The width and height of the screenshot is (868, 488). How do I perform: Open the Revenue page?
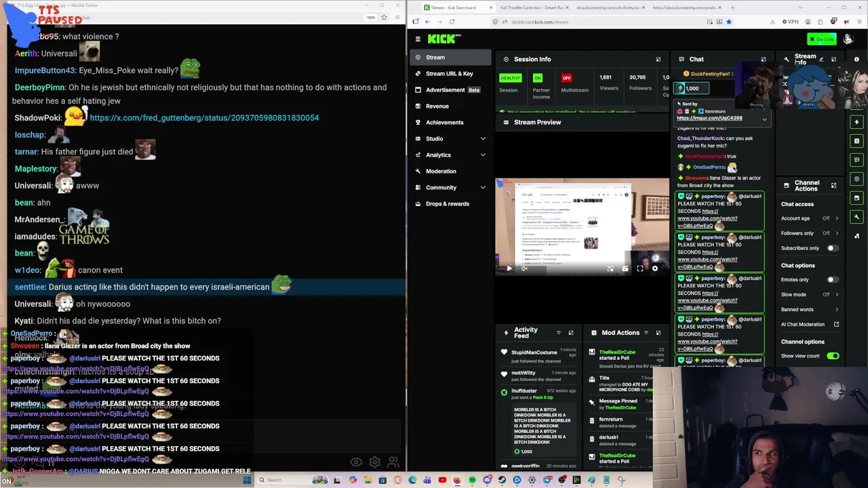(450, 106)
